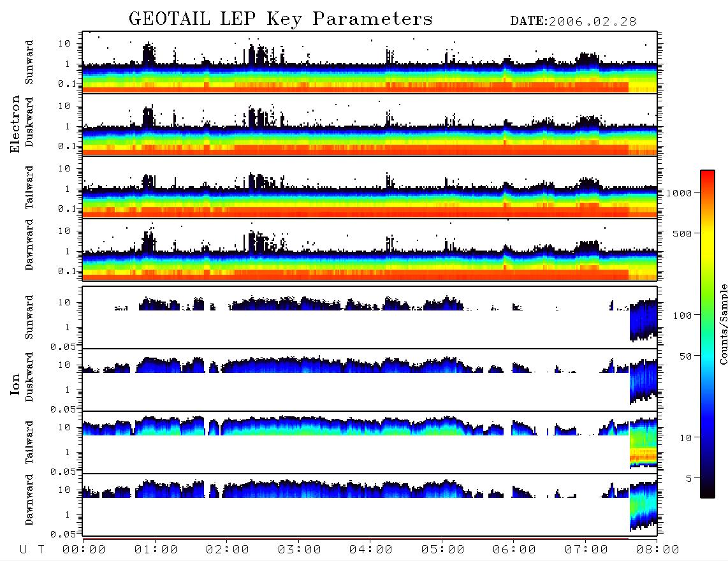
Task: Click the '03:00' time tick label
Action: pyautogui.click(x=300, y=550)
